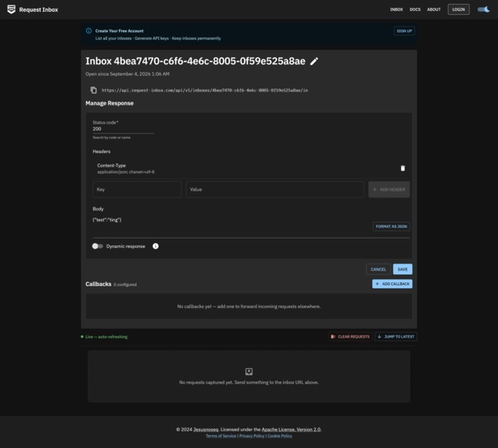Focus the header Value input field
This screenshot has width=498, height=448.
click(x=274, y=189)
